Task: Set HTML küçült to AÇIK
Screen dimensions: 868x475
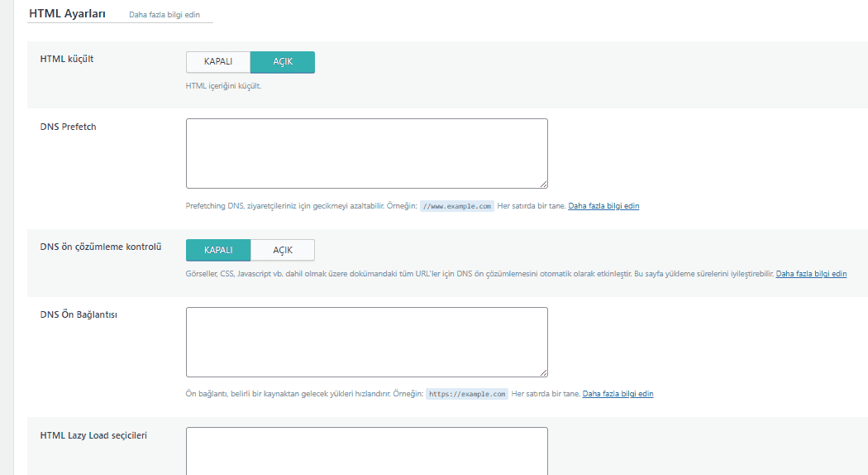Action: click(x=283, y=62)
